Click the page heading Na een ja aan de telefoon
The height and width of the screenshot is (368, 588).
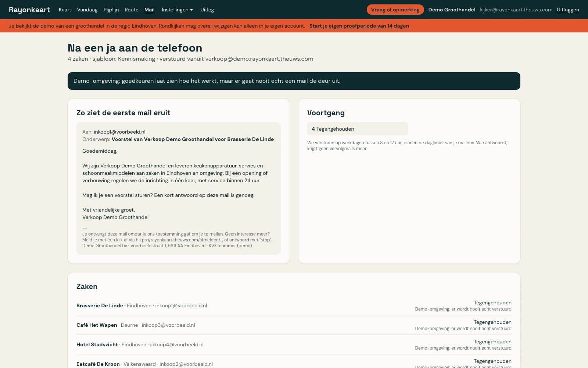pos(135,48)
